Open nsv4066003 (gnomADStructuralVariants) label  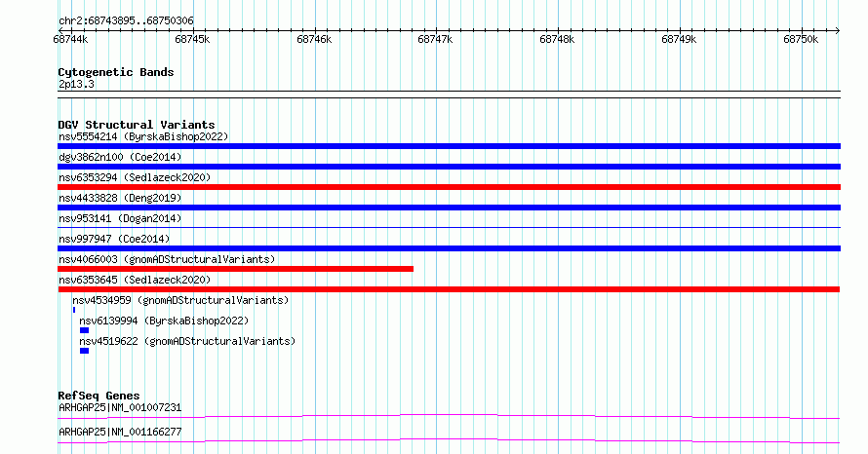tap(167, 259)
